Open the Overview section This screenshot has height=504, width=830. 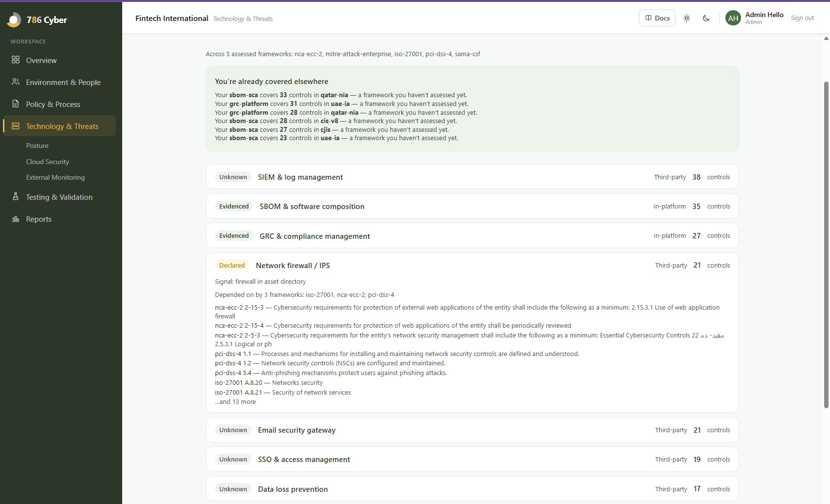pyautogui.click(x=59, y=60)
